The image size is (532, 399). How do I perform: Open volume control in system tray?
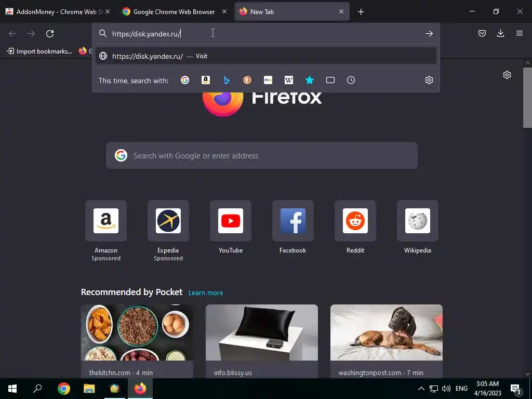446,389
